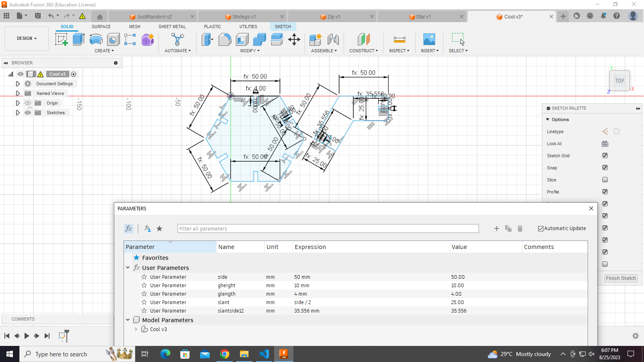Click the Finish Sketch button
644x362 pixels.
[x=621, y=278]
